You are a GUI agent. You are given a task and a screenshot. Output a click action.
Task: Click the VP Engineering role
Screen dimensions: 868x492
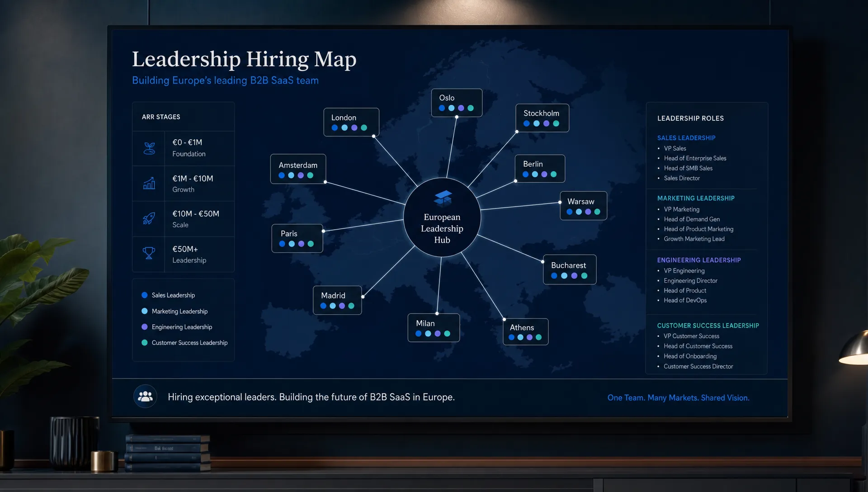(x=684, y=271)
